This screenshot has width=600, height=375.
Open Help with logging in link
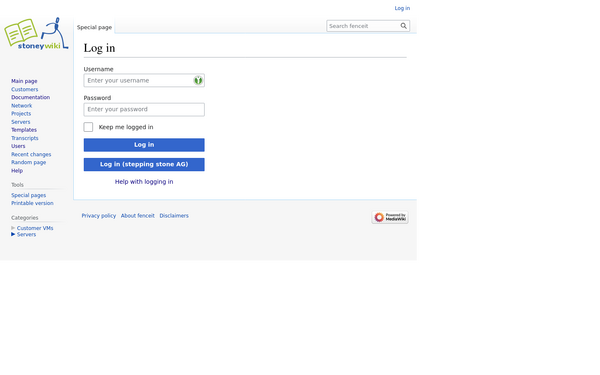144,182
